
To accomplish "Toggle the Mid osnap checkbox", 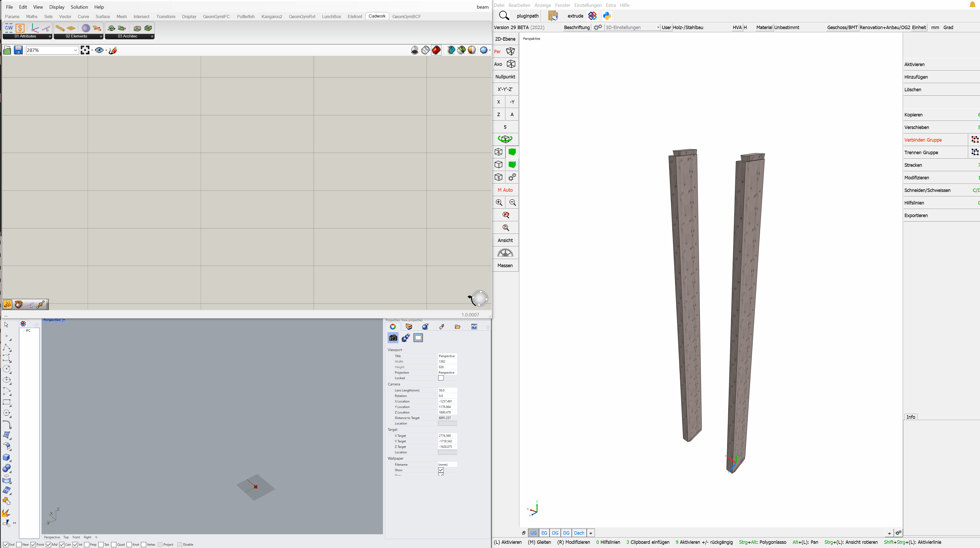I will click(48, 545).
